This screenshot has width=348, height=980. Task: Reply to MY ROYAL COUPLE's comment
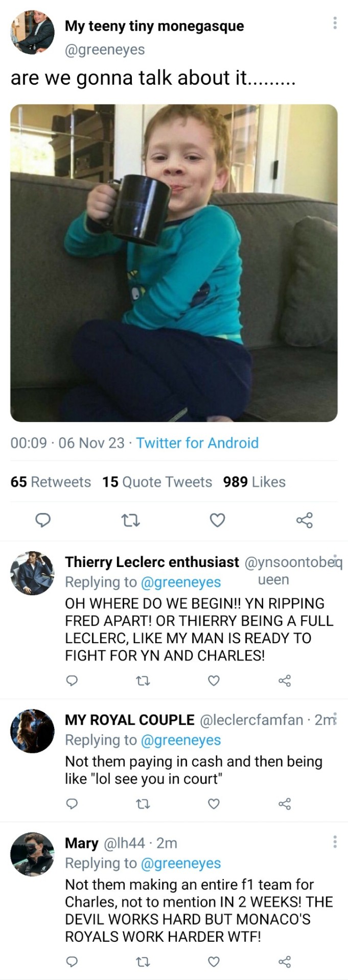coord(72,804)
